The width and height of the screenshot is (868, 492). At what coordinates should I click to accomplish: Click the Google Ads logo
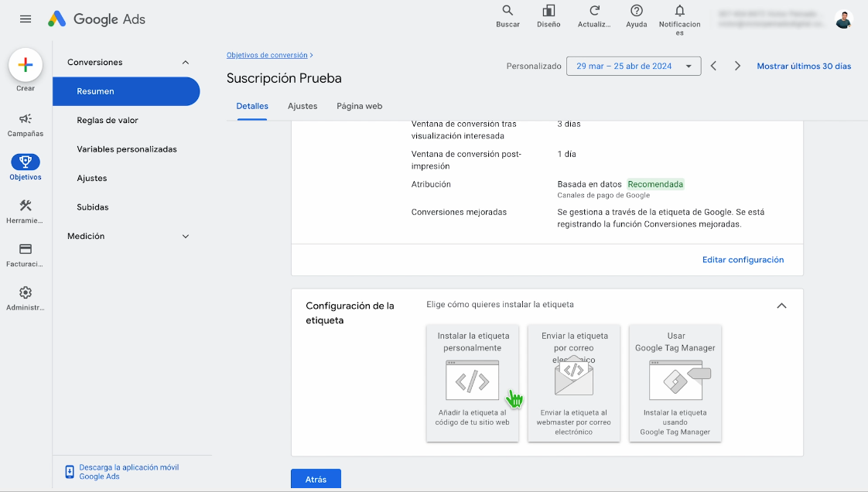click(x=97, y=19)
